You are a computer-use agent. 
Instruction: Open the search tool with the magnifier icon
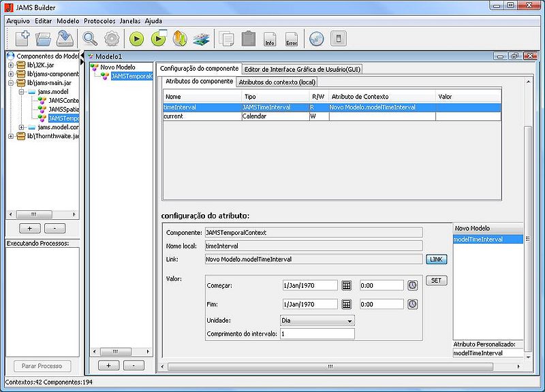pos(89,38)
